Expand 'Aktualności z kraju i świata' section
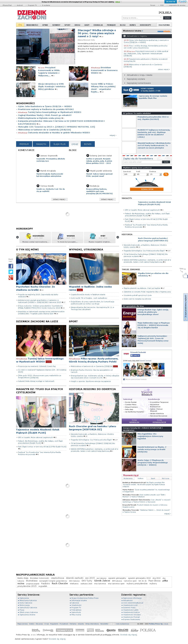The width and height of the screenshot is (188, 644). point(139,75)
